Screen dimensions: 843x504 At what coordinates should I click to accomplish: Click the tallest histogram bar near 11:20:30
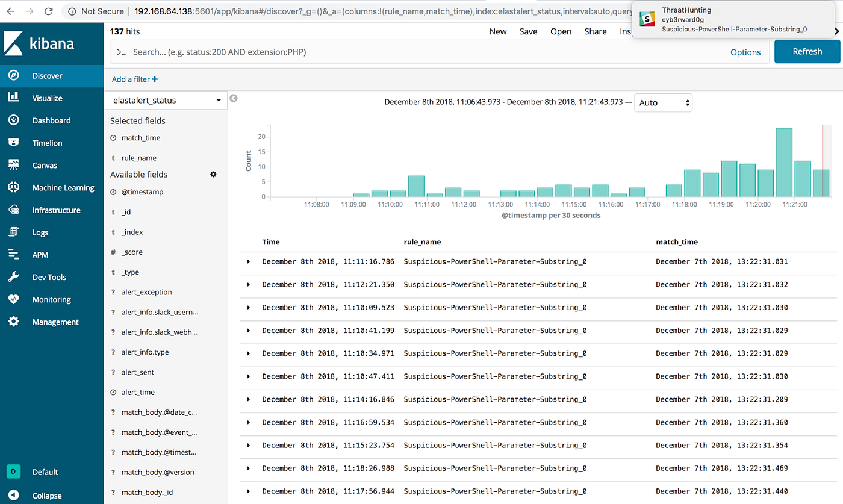click(x=784, y=163)
